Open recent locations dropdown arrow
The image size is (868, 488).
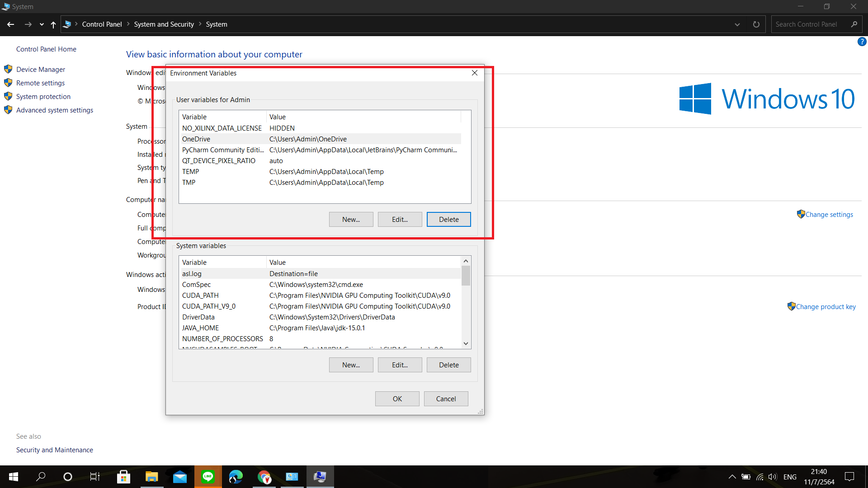point(42,24)
